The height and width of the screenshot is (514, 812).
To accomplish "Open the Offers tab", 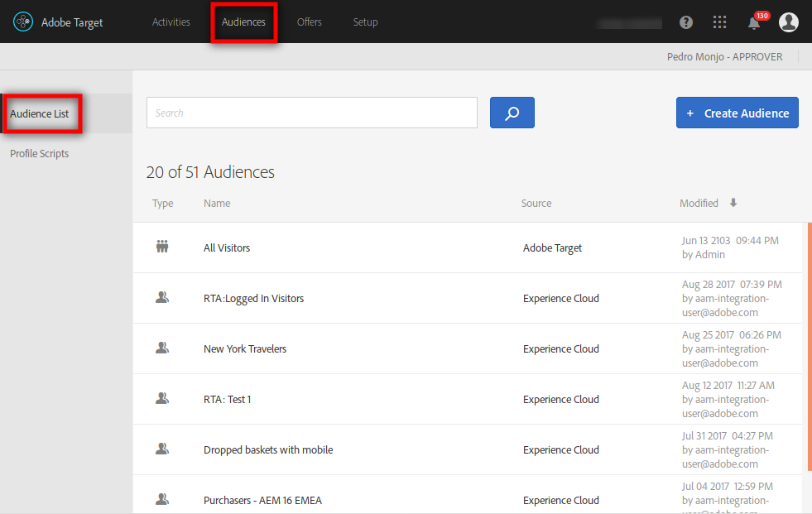I will tap(310, 22).
